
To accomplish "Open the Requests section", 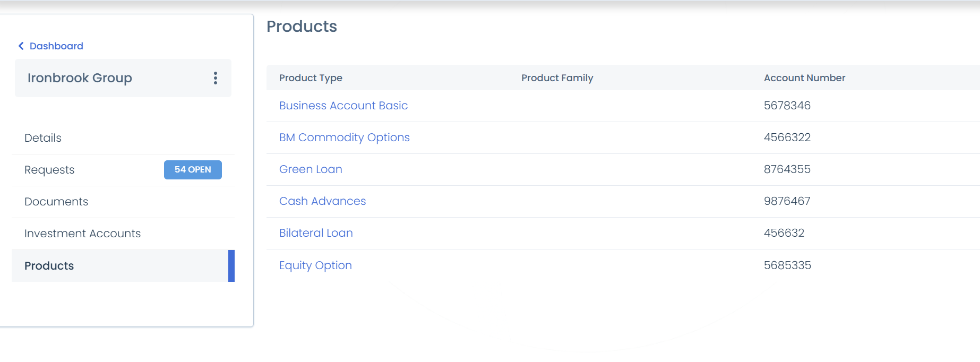I will (x=49, y=170).
